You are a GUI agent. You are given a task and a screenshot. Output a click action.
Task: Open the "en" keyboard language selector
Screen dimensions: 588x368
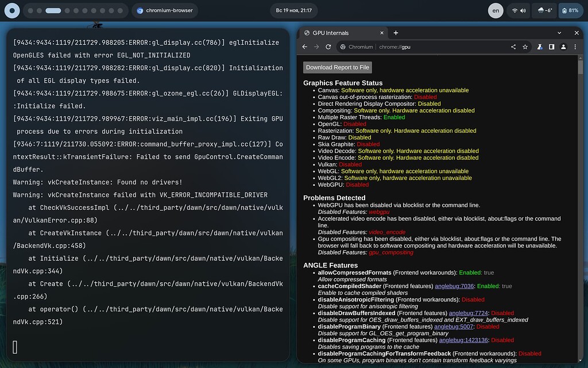click(495, 10)
